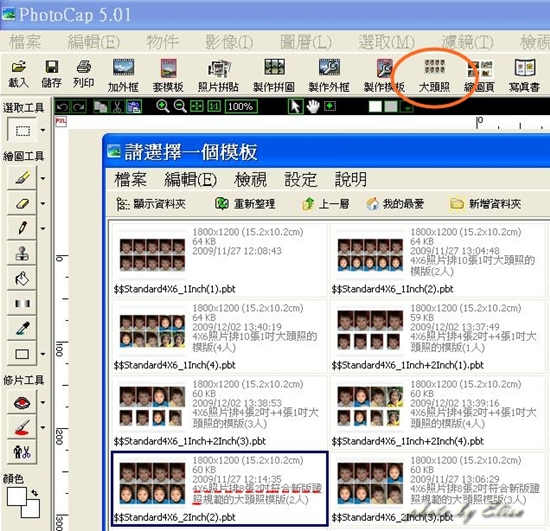Click the zoom out magnifier icon

click(x=180, y=106)
